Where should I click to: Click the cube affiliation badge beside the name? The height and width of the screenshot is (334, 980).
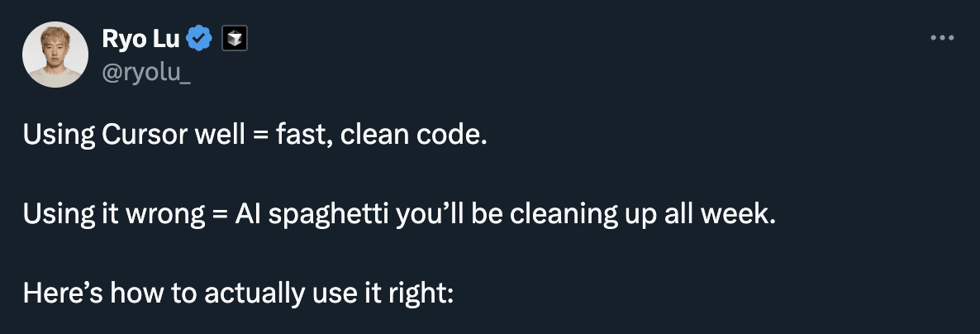point(235,38)
